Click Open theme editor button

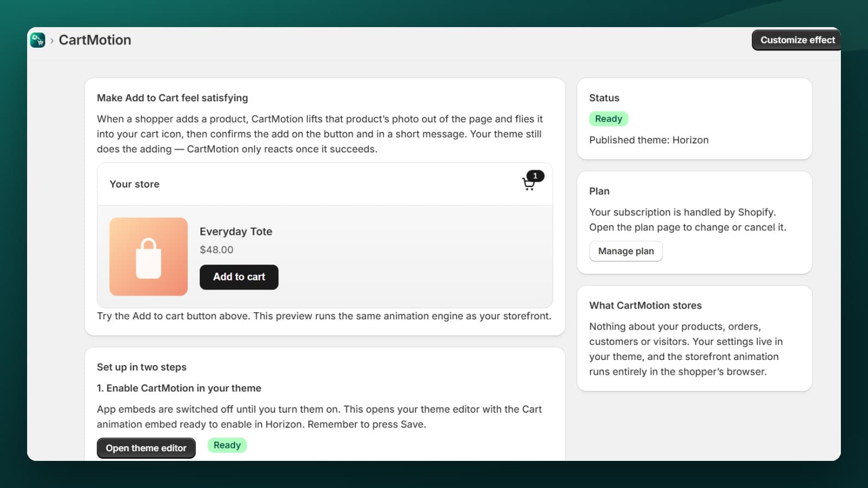[x=146, y=448]
